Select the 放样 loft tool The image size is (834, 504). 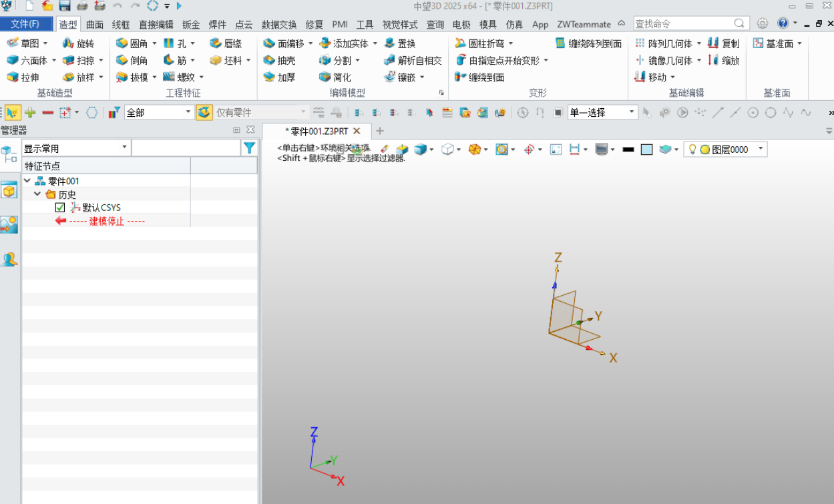(x=78, y=77)
